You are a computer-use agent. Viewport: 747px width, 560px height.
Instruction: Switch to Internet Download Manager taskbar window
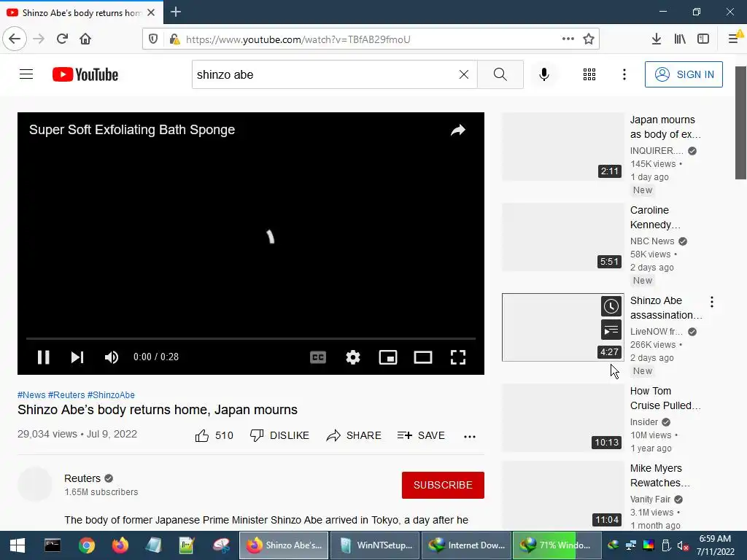[x=467, y=545]
